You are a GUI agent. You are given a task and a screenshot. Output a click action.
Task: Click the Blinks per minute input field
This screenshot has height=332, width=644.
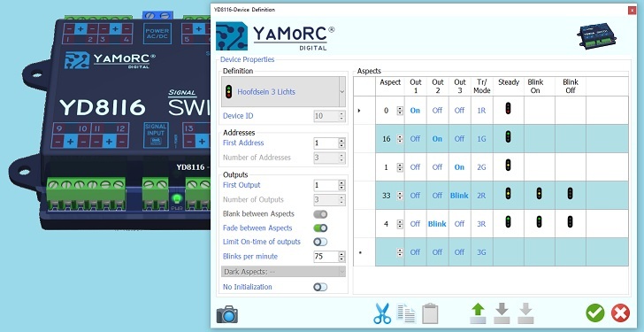coord(326,257)
